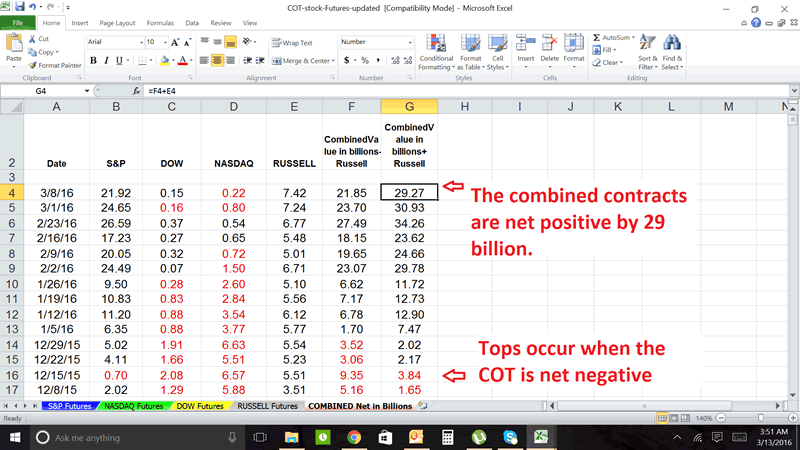Viewport: 800px width, 450px height.
Task: Click the red font color swatch
Action: pyautogui.click(x=181, y=60)
